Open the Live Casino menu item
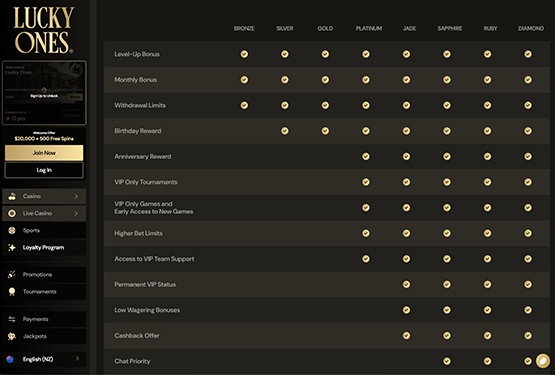This screenshot has width=555, height=375. (x=44, y=213)
